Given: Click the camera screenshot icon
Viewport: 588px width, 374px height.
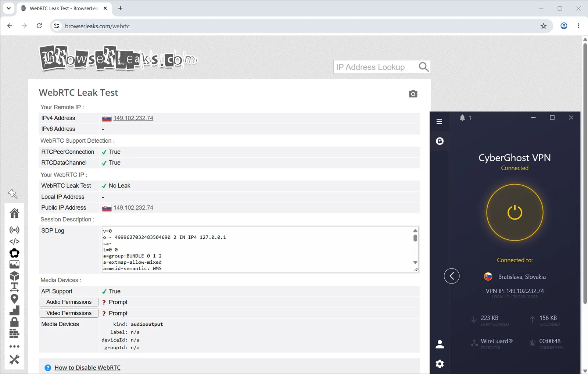Looking at the screenshot, I should pyautogui.click(x=413, y=94).
